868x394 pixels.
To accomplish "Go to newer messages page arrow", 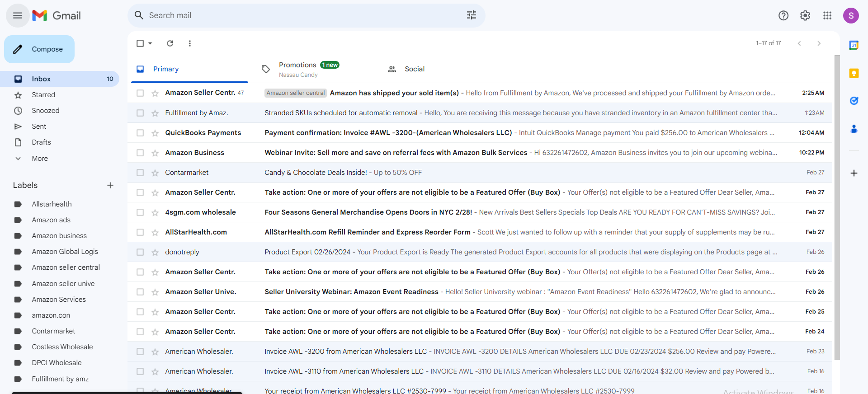I will [x=799, y=43].
